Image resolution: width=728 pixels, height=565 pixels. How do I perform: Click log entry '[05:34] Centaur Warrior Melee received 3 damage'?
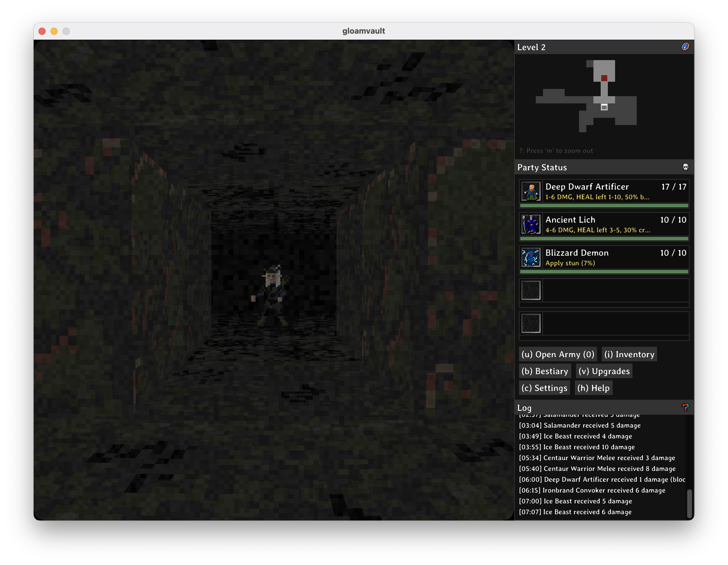click(597, 458)
